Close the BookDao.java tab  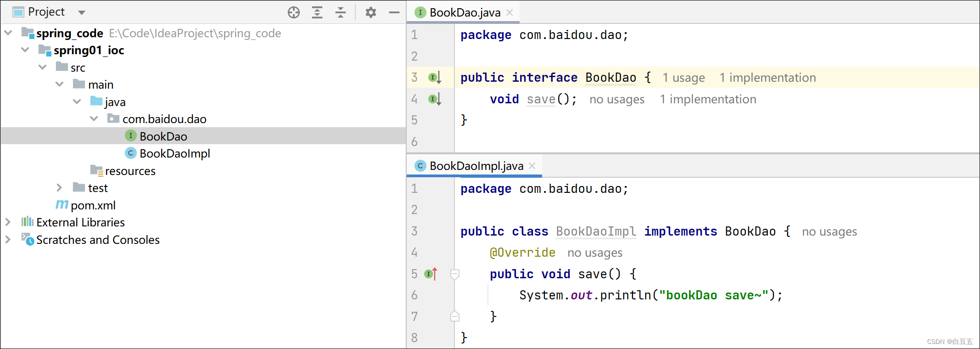point(510,12)
